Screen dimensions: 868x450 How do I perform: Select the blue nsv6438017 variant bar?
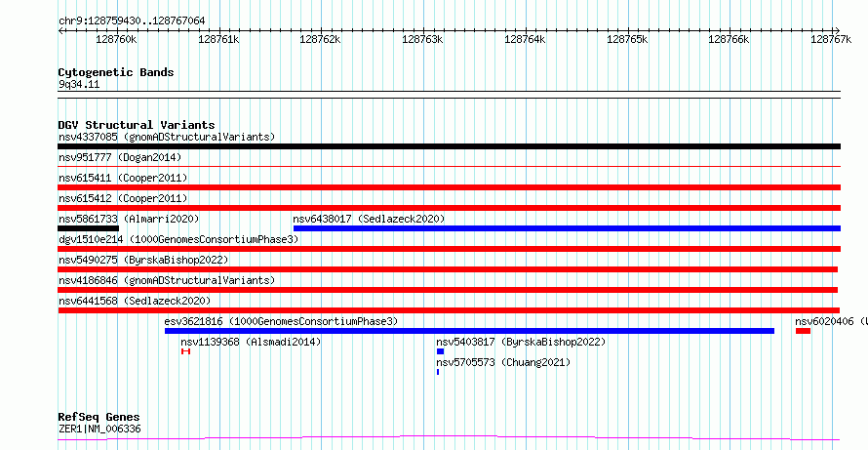pos(567,228)
